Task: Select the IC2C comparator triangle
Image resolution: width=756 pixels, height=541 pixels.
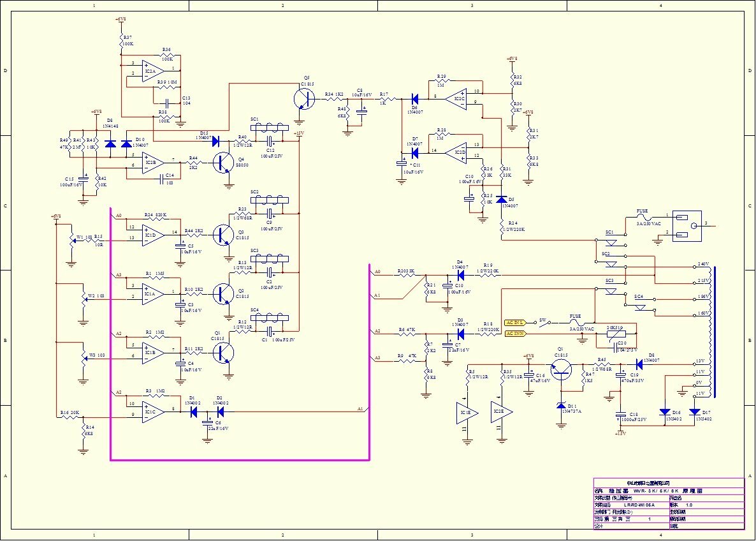Action: (x=456, y=99)
